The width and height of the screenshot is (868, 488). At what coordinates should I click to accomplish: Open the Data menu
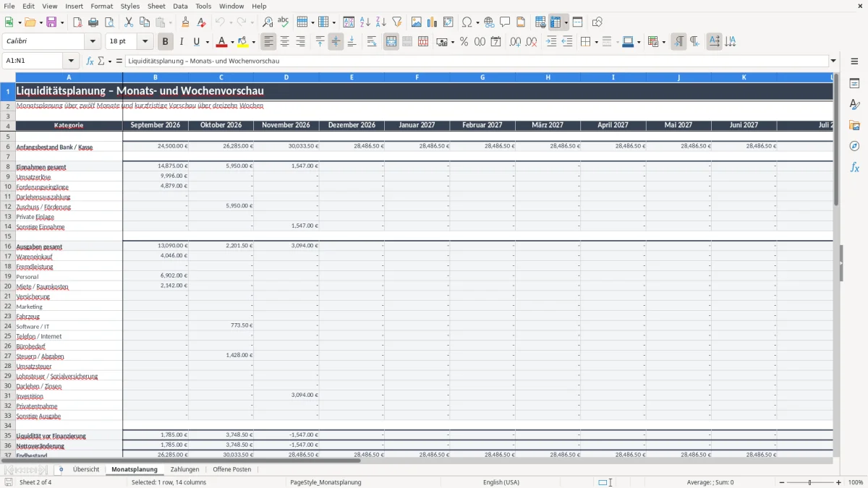(x=180, y=6)
